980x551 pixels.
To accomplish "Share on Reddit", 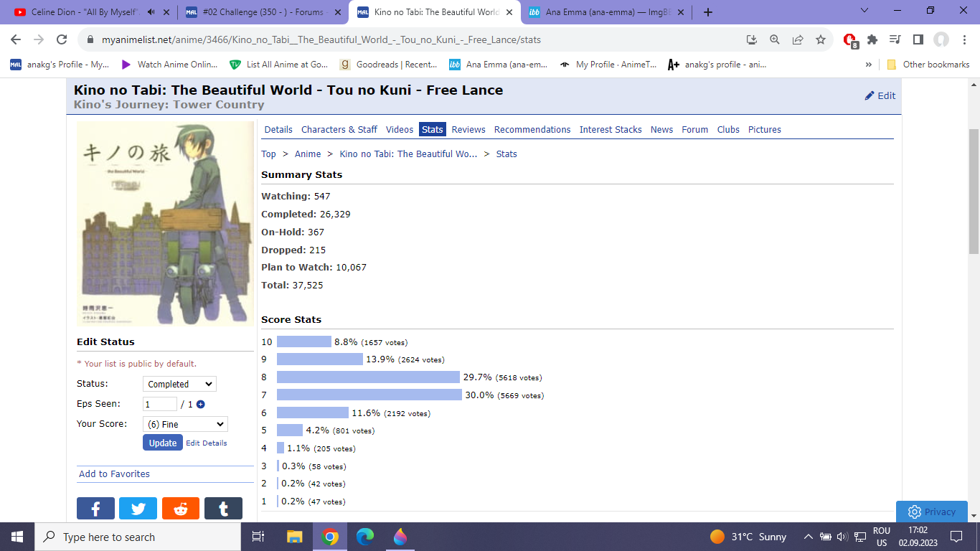I will tap(181, 509).
